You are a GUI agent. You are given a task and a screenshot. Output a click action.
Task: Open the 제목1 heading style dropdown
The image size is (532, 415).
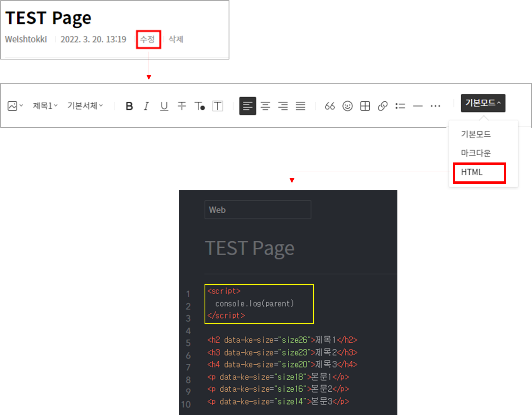[x=45, y=106]
